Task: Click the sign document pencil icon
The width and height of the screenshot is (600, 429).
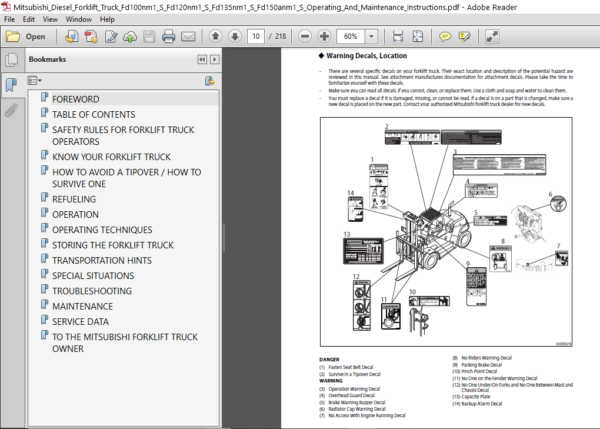Action: [x=111, y=37]
